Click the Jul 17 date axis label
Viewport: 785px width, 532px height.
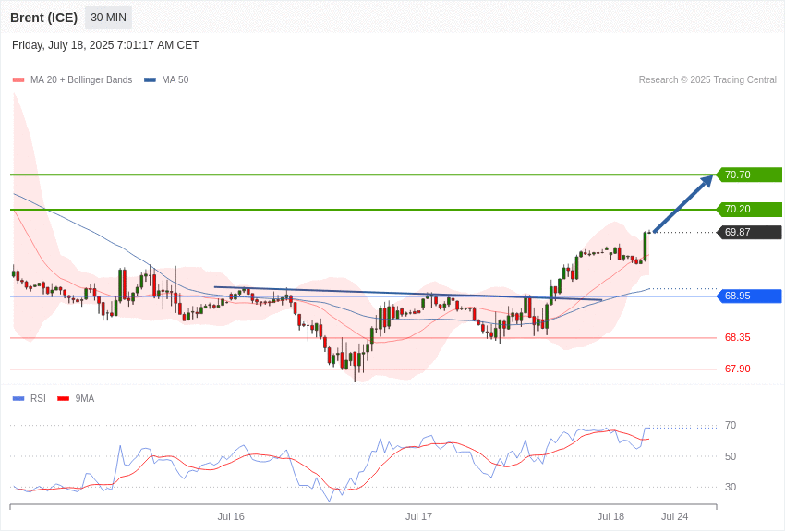pos(418,516)
